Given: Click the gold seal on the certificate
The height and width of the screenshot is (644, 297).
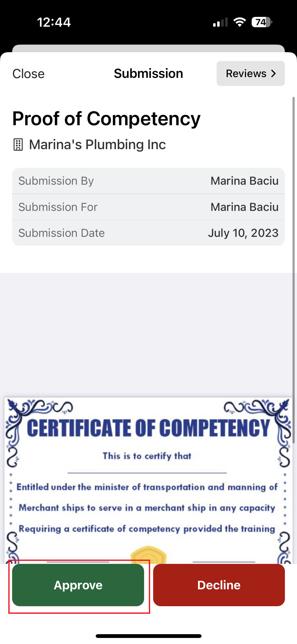Looking at the screenshot, I should 148,554.
